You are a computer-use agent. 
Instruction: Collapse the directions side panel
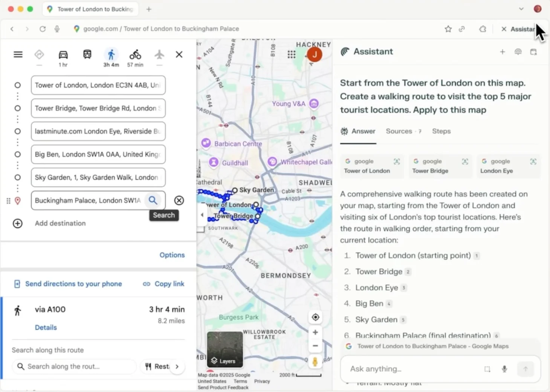coord(202,215)
